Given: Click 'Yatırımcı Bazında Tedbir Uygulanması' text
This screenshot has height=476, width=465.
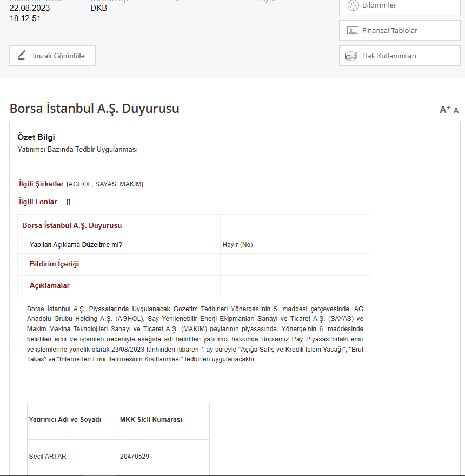Looking at the screenshot, I should coord(77,149).
